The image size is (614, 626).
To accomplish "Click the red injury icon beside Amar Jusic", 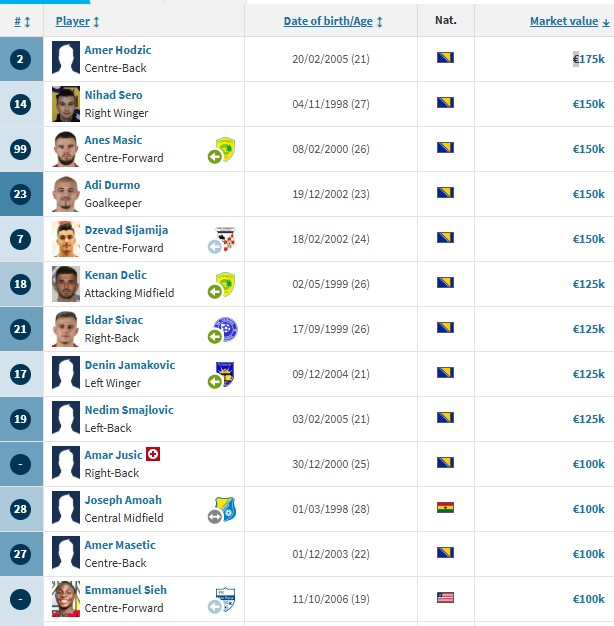I will (153, 454).
